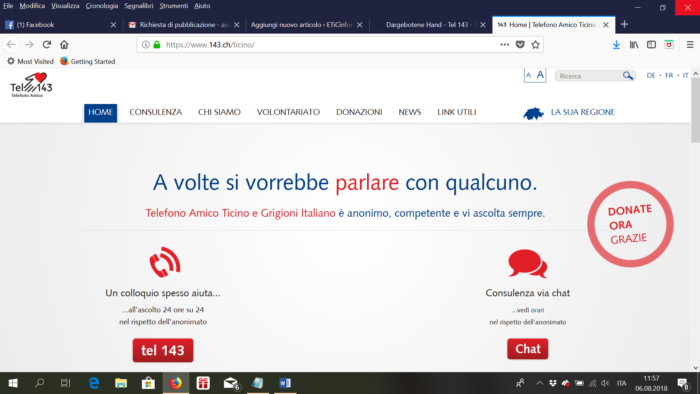Reload the current page
The height and width of the screenshot is (394, 700).
46,45
